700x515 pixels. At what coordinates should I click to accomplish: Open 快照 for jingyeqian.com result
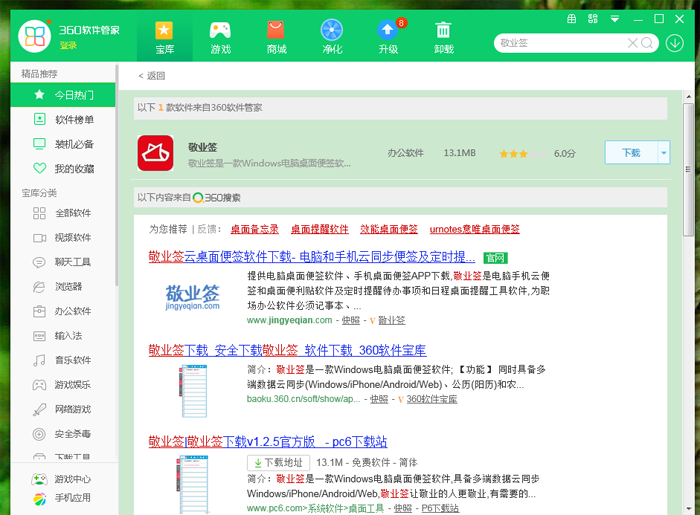pos(351,320)
